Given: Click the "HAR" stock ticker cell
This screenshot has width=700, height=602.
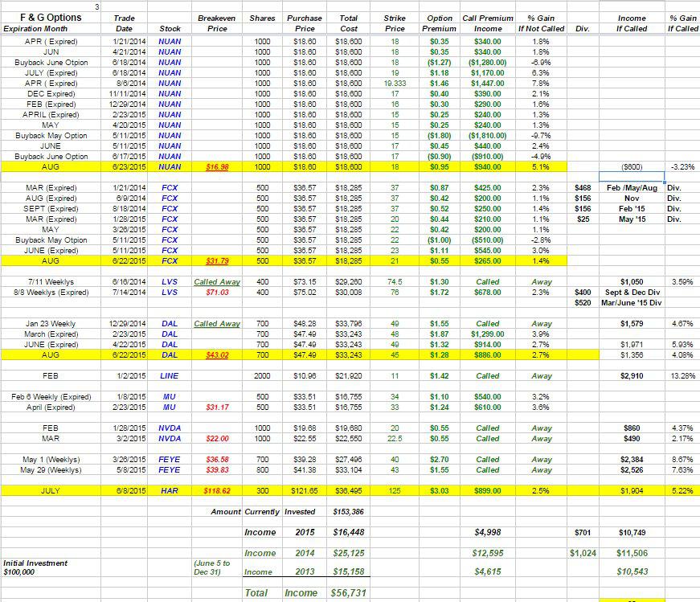Looking at the screenshot, I should (x=170, y=491).
